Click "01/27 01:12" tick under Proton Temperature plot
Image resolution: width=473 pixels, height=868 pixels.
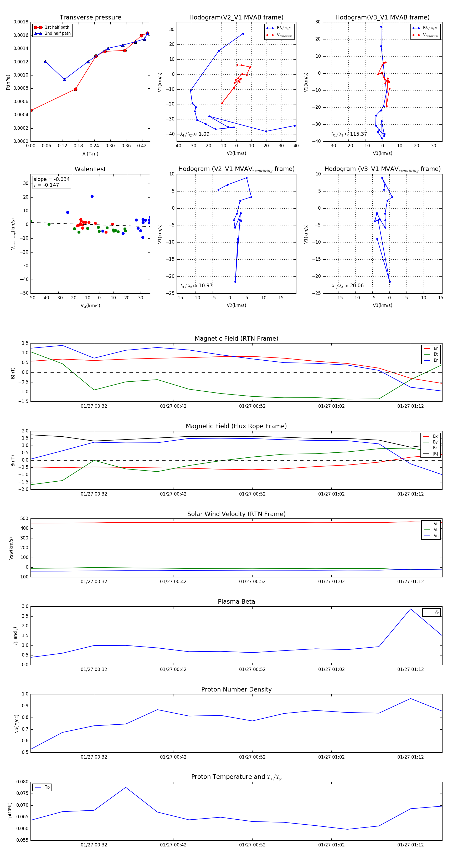pos(410,845)
